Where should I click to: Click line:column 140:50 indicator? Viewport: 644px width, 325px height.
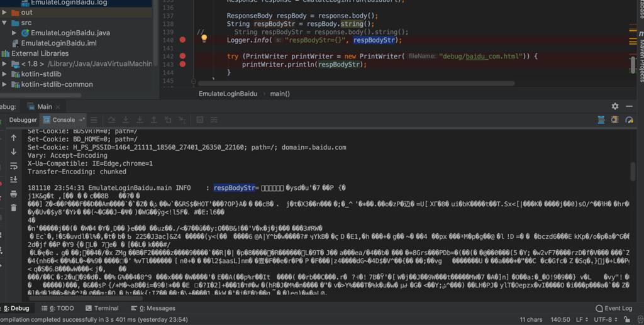click(x=559, y=319)
